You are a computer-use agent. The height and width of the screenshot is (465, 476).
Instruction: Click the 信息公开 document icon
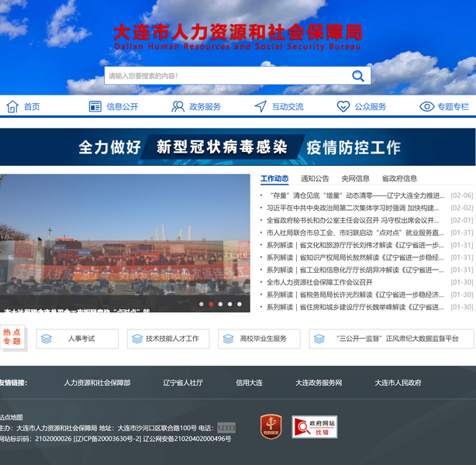coord(95,107)
